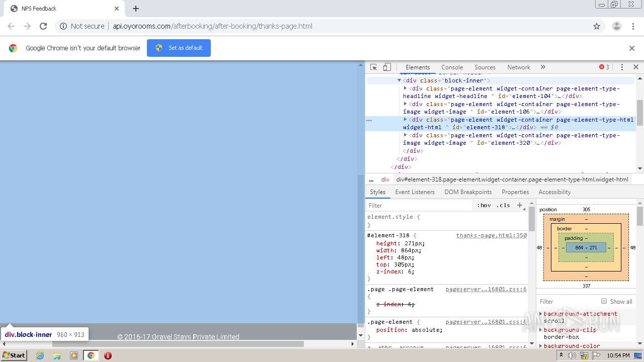Toggle the device toolbar icon
The image size is (644, 362).
pyautogui.click(x=387, y=67)
